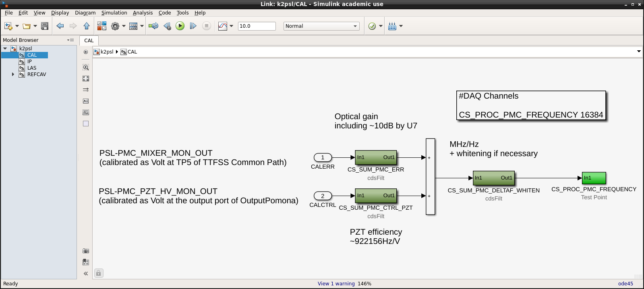Click the Area box tool icon
The width and height of the screenshot is (644, 289).
86,124
